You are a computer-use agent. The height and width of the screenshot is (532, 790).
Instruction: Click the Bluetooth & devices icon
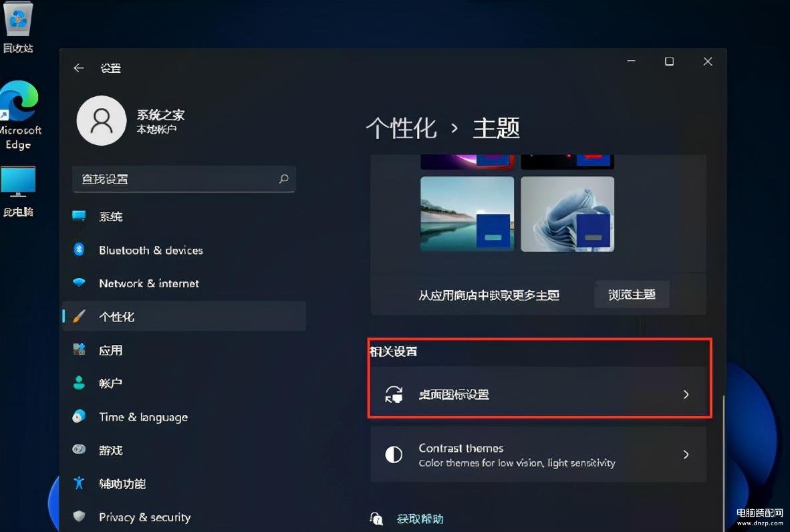(79, 249)
